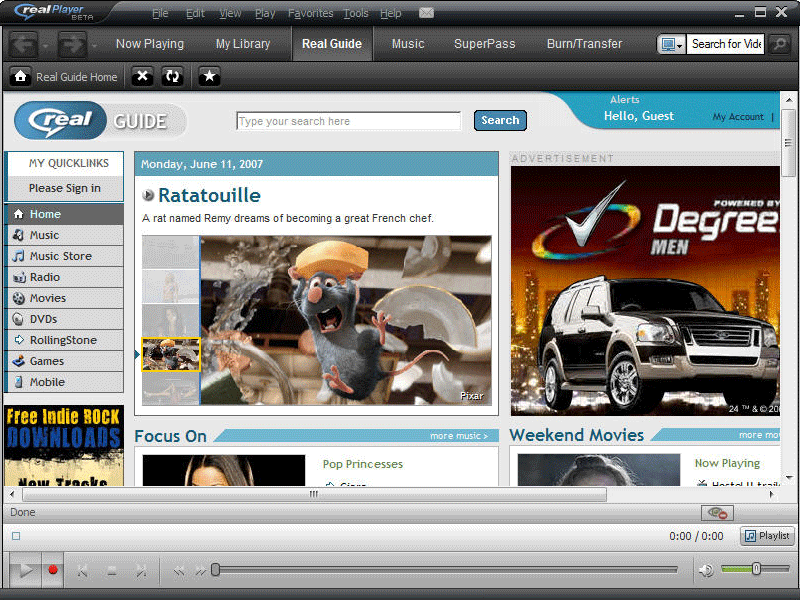The height and width of the screenshot is (600, 800).
Task: Open the Ratatouille title link
Action: [x=209, y=195]
